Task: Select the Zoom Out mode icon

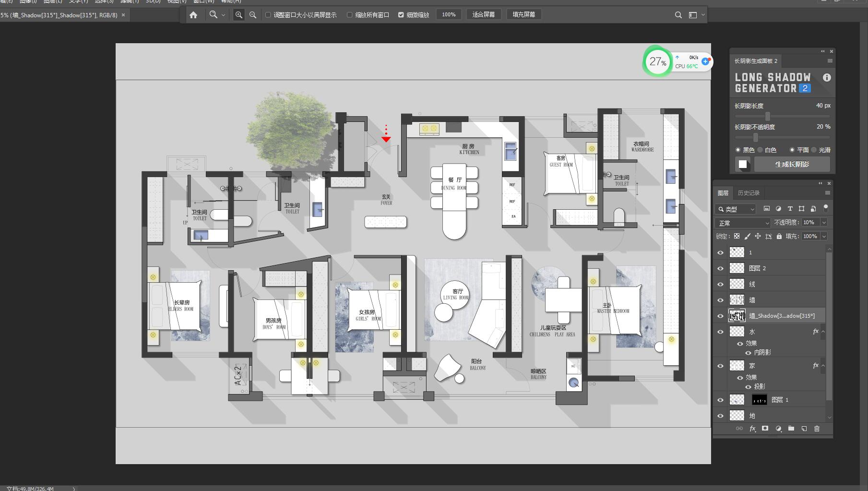Action: (x=253, y=15)
